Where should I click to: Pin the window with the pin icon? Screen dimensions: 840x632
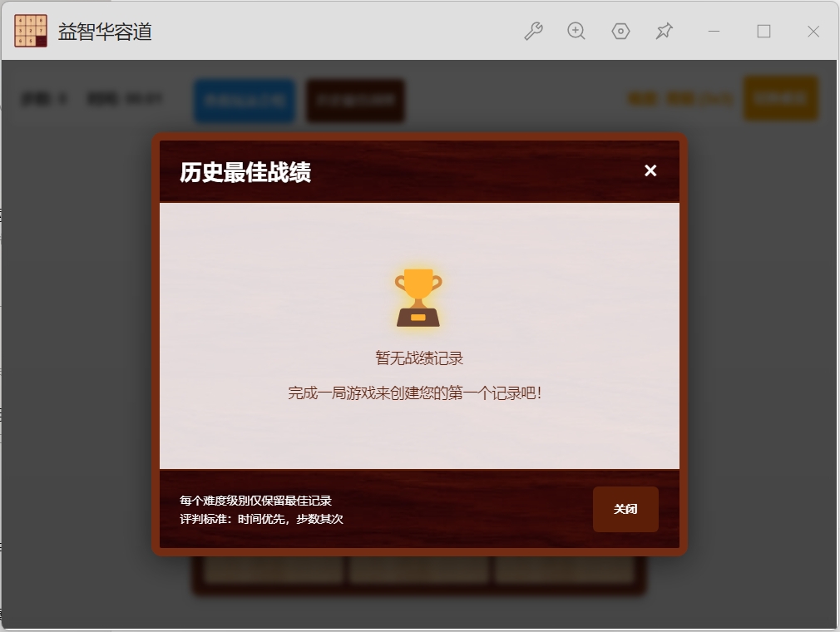click(x=664, y=31)
